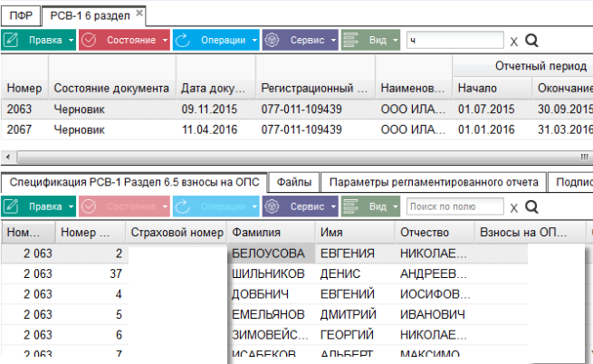This screenshot has width=593, height=364.
Task: Click the upper Состояние button label
Action: tap(131, 40)
